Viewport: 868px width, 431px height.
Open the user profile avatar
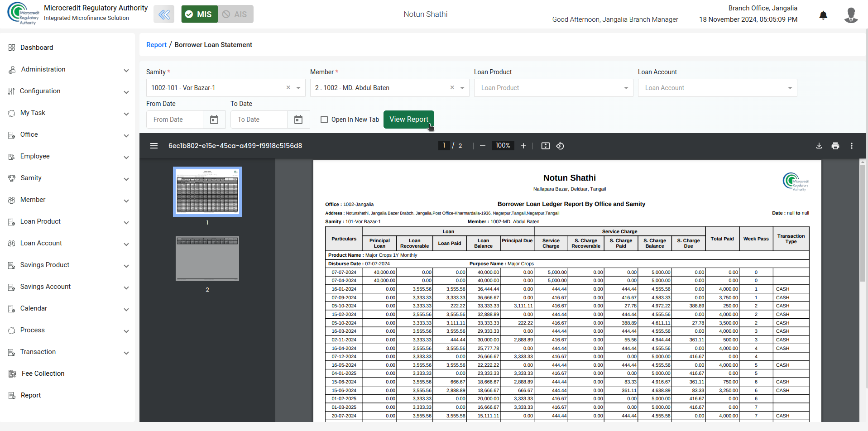point(851,15)
